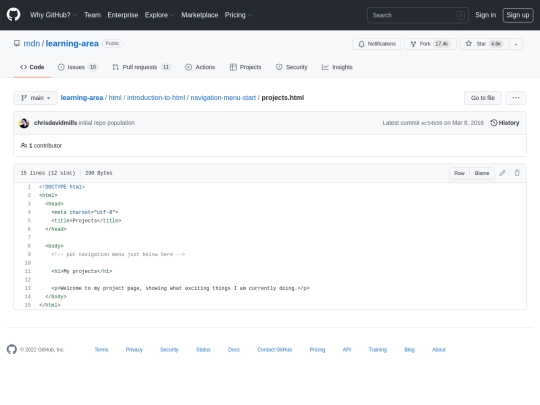Click learning-area breadcrumb link
Screen dimensions: 540x405
[82, 98]
